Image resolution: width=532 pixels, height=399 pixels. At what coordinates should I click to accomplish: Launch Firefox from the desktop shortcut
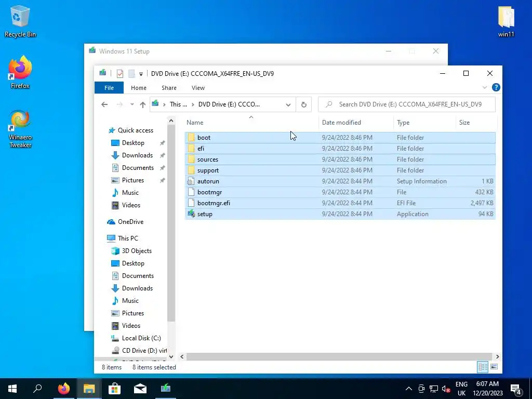[x=20, y=72]
